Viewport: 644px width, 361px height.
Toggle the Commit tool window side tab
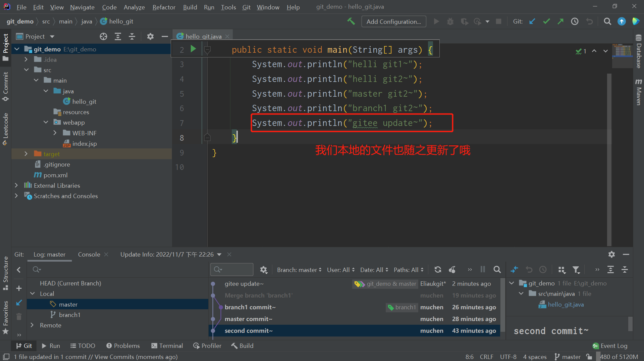tap(5, 86)
